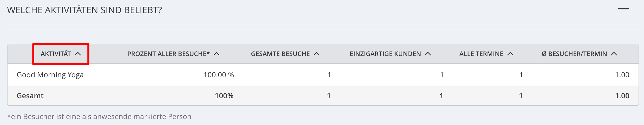Click the footnote about anwesende markierte Person
Screen dimensions: 644x125
click(99, 116)
